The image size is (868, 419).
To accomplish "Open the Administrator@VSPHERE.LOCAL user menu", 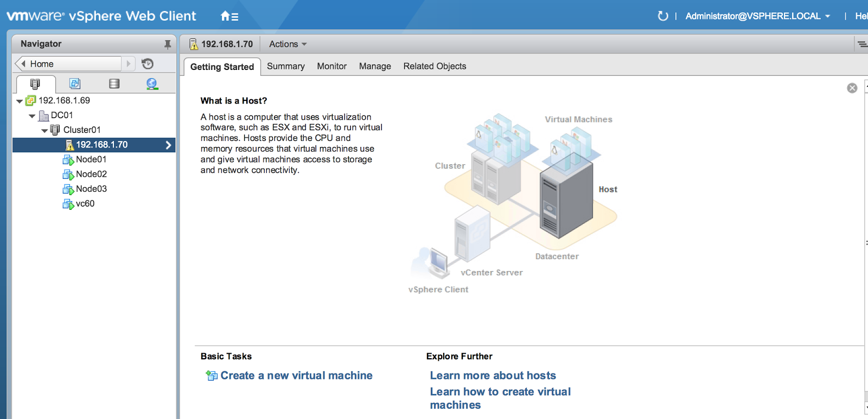I will tap(757, 16).
